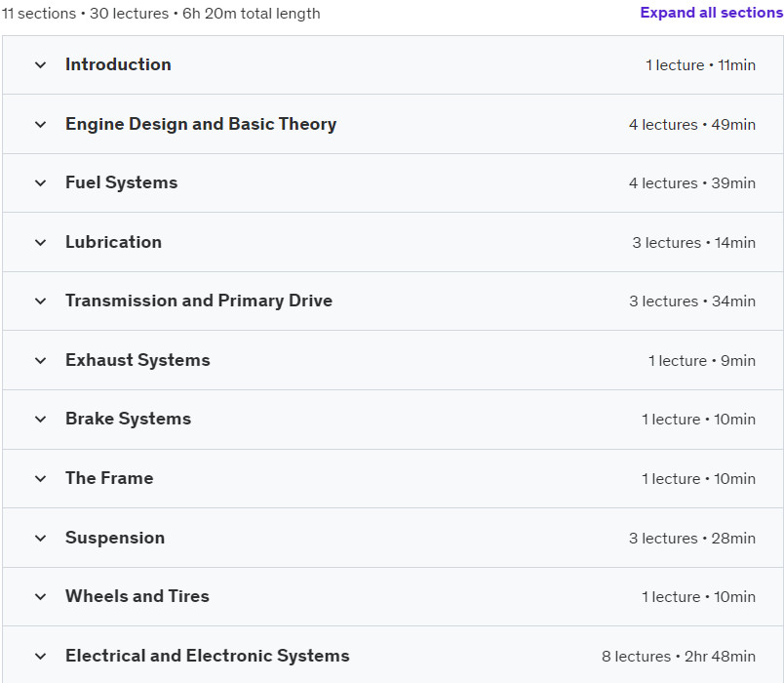Click the '4 lectures • 49min' text

(692, 125)
